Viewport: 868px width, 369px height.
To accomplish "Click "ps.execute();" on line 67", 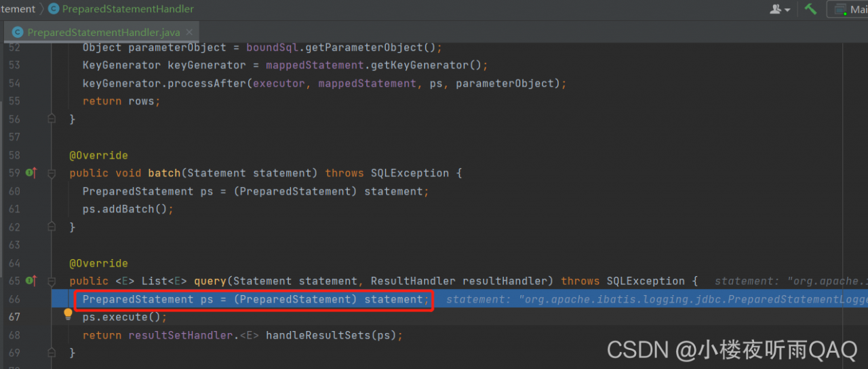I will click(x=125, y=317).
